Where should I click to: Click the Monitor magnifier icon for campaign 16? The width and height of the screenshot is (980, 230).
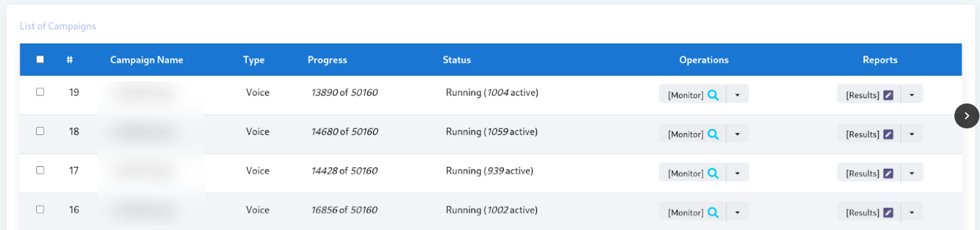click(x=713, y=213)
